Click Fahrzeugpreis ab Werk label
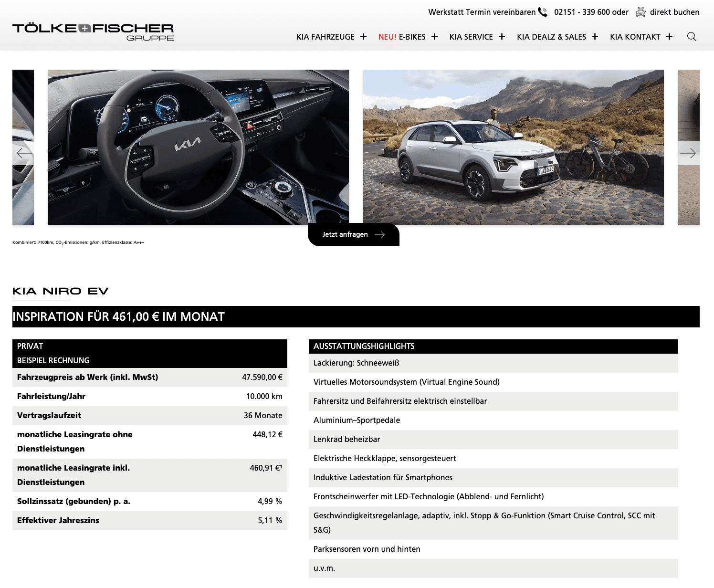714x588 pixels. (88, 377)
